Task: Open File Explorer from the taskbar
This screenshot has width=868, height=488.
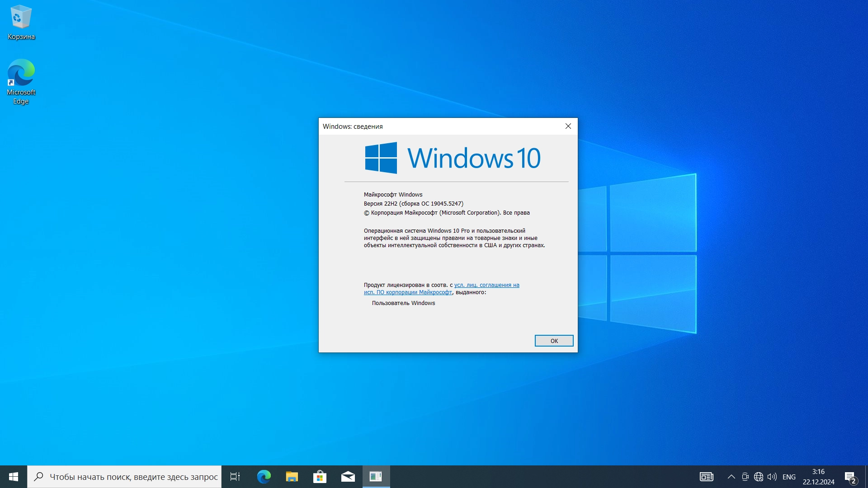Action: pyautogui.click(x=292, y=477)
